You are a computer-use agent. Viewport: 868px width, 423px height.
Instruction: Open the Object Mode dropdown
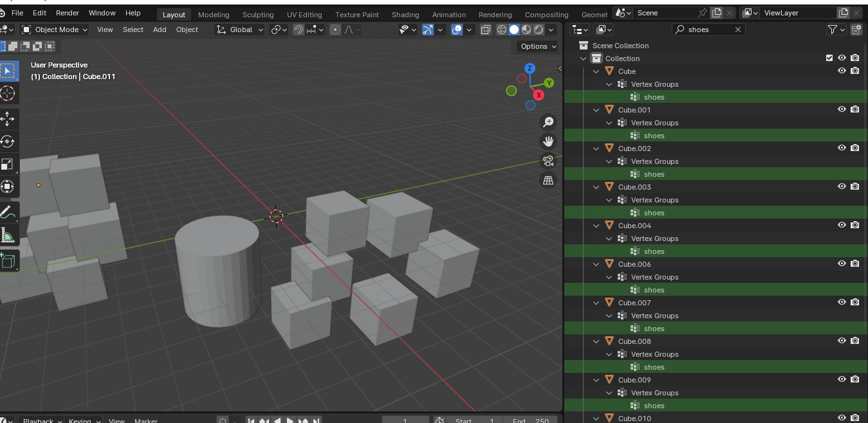pos(56,30)
